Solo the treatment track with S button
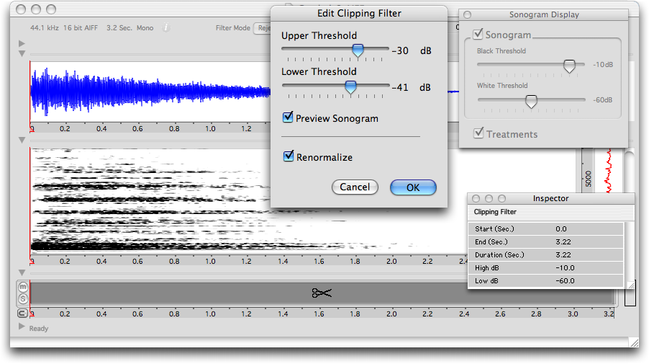This screenshot has height=364, width=649. 23,299
